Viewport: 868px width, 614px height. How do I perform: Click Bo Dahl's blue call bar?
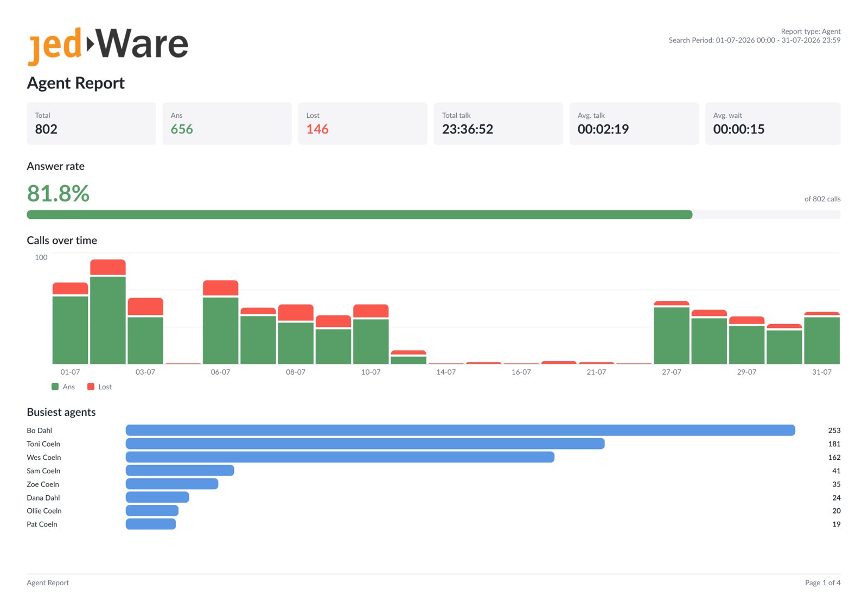[x=461, y=431]
